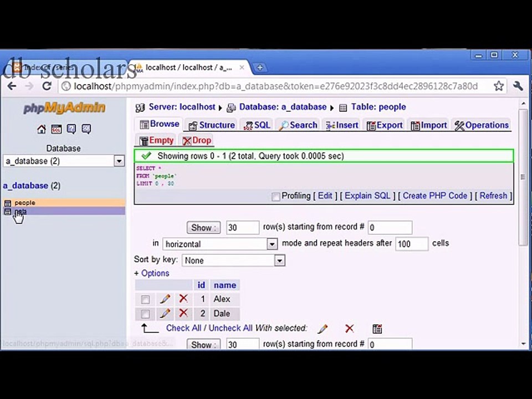Click the Table people breadcrumb icon

(x=343, y=108)
